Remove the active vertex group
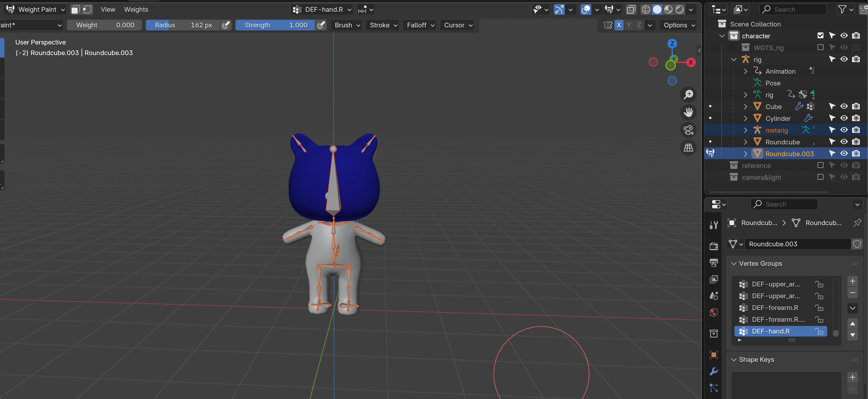This screenshot has height=399, width=868. (852, 293)
